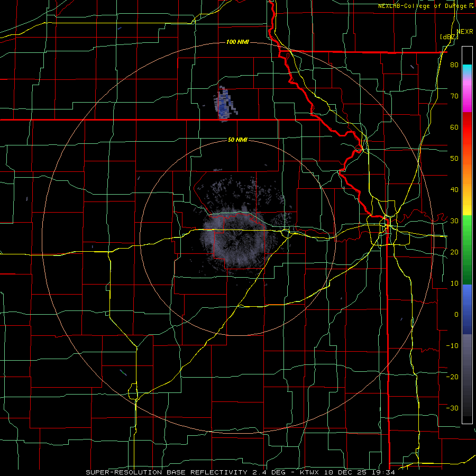Click the 60 value on color scale
Screen dimensions: 476x476
click(454, 127)
